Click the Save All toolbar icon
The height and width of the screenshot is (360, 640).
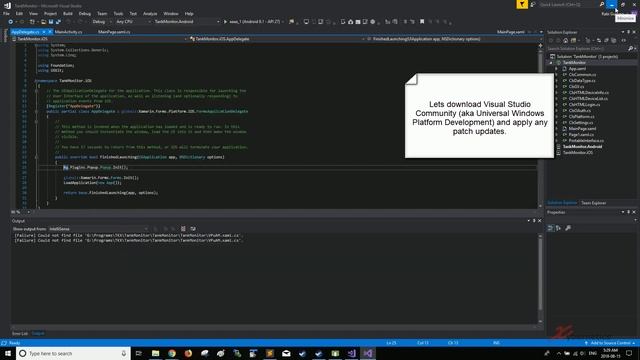pyautogui.click(x=58, y=22)
